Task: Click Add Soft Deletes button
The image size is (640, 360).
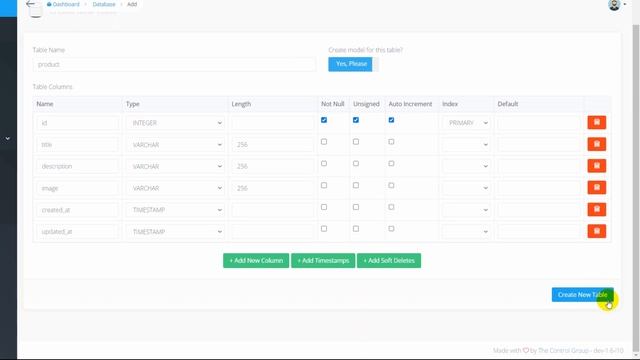Action: coord(389,260)
